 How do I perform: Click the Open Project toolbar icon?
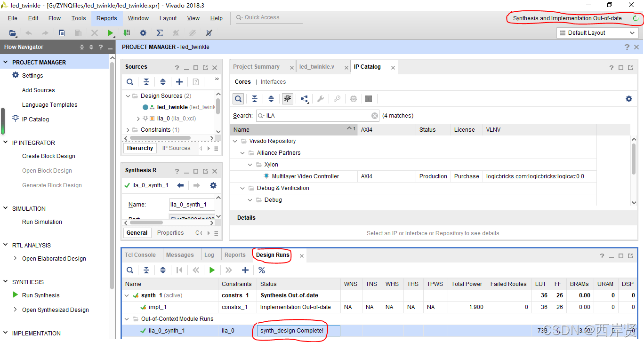click(x=13, y=33)
